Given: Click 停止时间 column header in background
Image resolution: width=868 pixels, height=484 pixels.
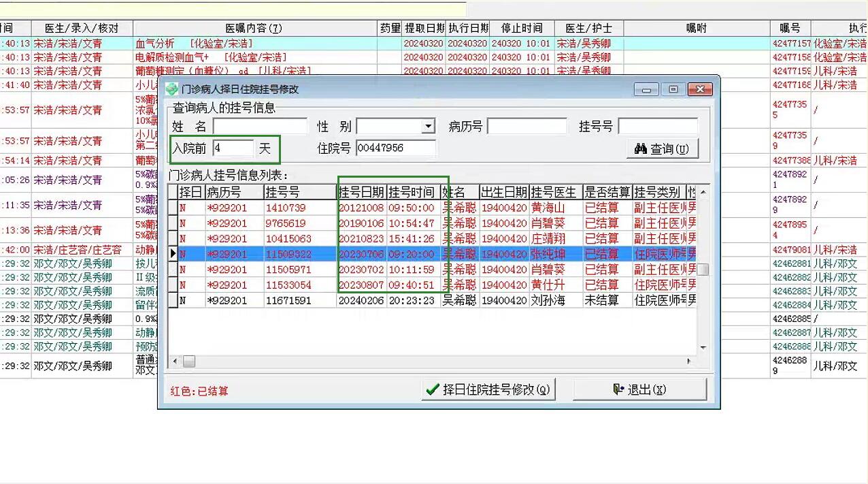Looking at the screenshot, I should pyautogui.click(x=522, y=28).
